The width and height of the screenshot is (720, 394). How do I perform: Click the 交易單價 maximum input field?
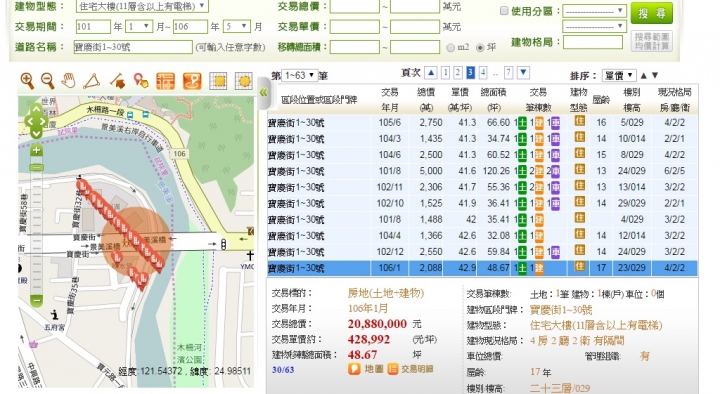(415, 27)
